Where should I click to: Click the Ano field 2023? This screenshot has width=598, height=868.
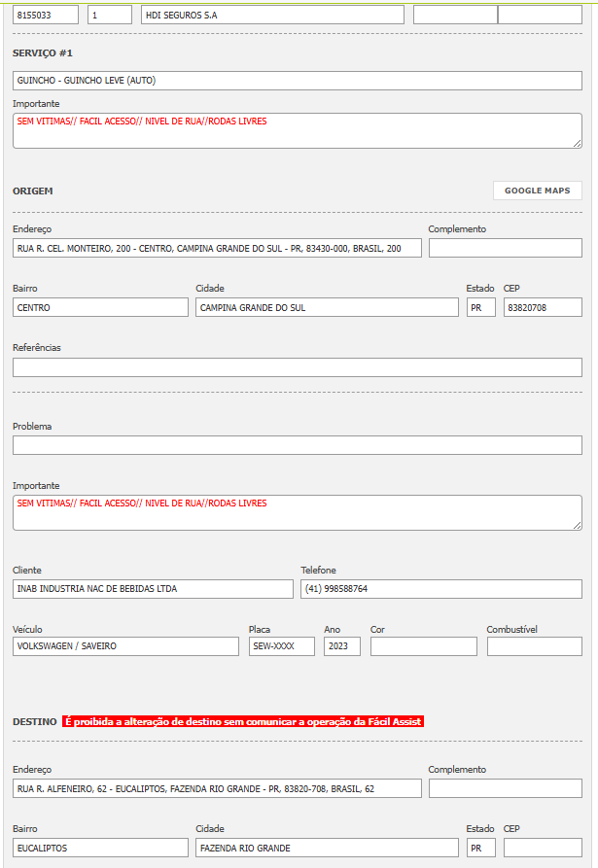click(342, 646)
